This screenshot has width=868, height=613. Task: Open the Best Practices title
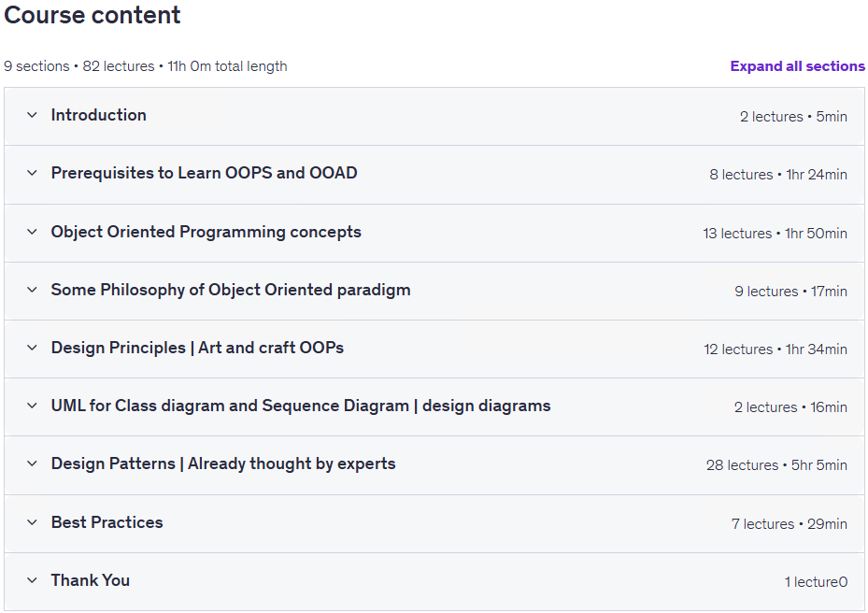click(x=107, y=522)
